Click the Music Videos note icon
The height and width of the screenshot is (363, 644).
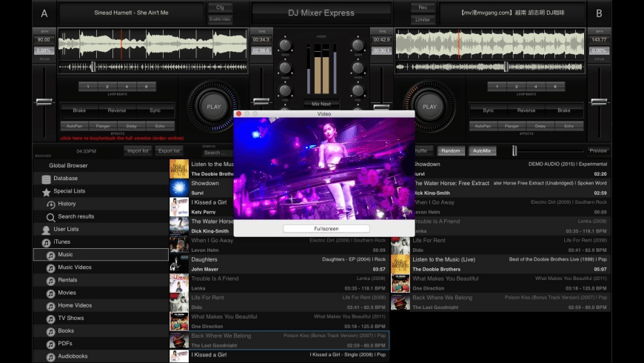click(50, 268)
